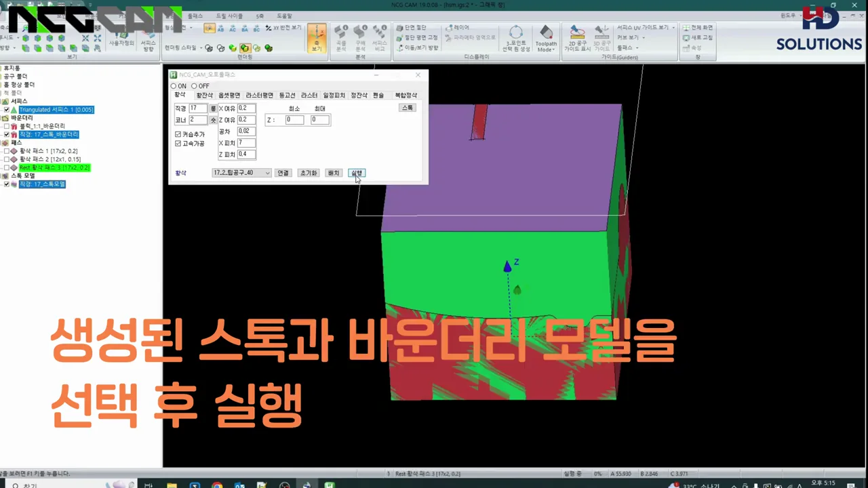Image resolution: width=868 pixels, height=488 pixels.
Task: Switch to the 라스터평면 tab
Action: coord(259,96)
